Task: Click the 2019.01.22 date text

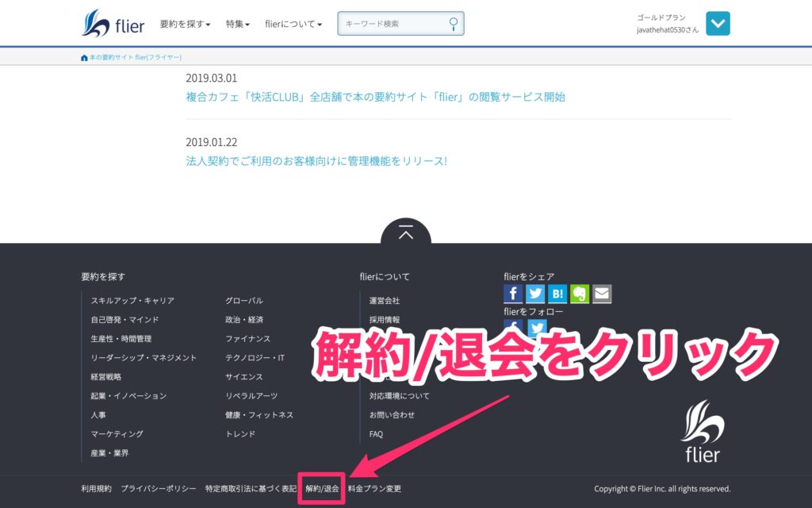Action: pyautogui.click(x=211, y=142)
